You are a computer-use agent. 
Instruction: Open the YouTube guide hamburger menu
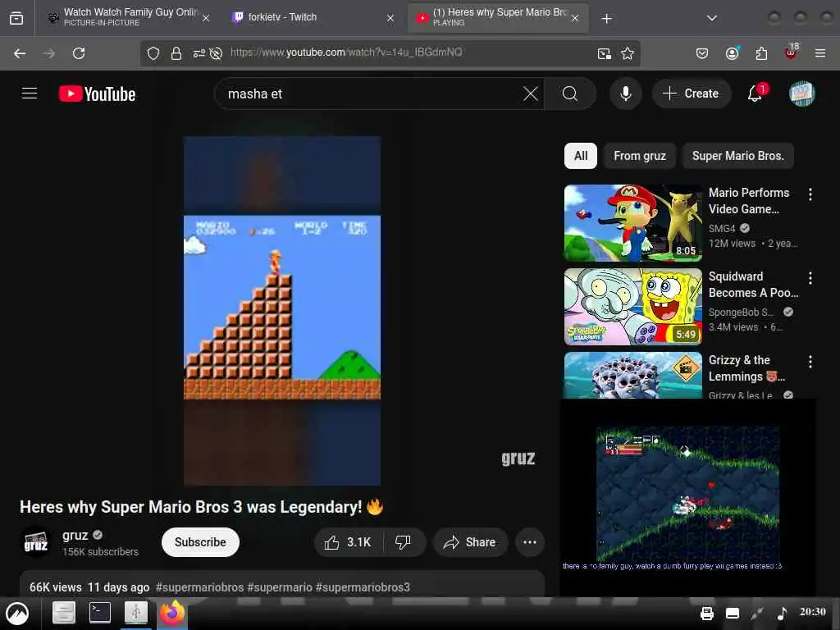coord(30,94)
